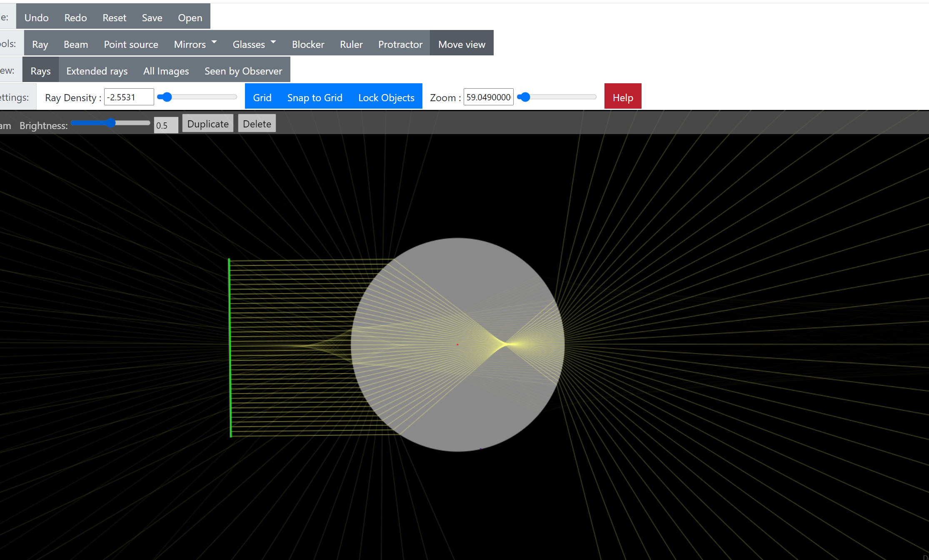Open the Help panel
This screenshot has width=929, height=560.
tap(622, 97)
